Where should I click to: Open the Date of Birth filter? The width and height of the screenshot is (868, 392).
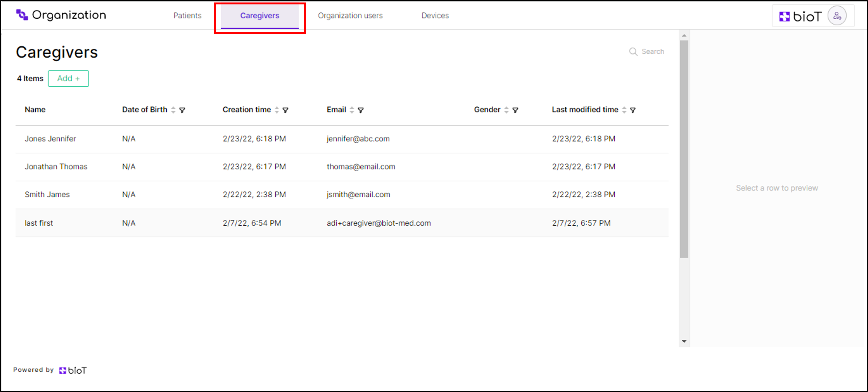click(x=182, y=110)
